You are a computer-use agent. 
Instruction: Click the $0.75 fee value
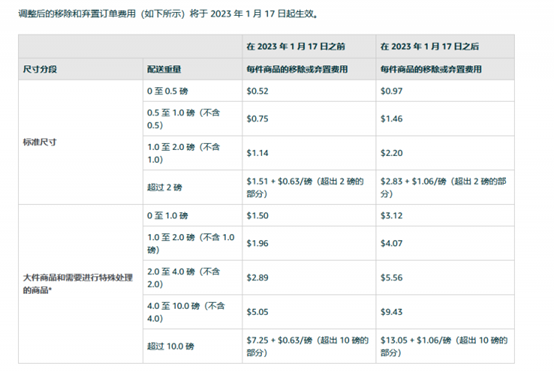click(x=257, y=119)
